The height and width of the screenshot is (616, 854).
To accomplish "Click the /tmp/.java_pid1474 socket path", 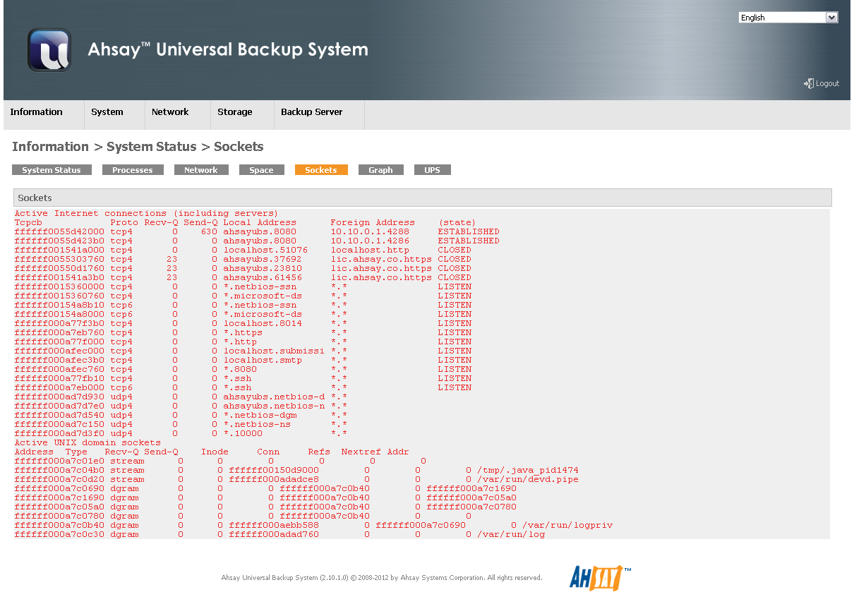I will click(x=528, y=470).
